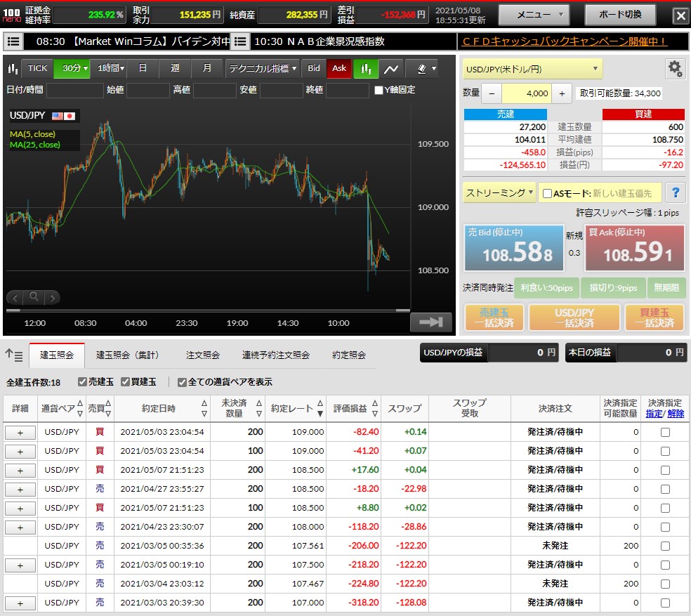This screenshot has width=691, height=616.
Task: Open the list icon beside NAB business confidence index
Action: pyautogui.click(x=240, y=41)
